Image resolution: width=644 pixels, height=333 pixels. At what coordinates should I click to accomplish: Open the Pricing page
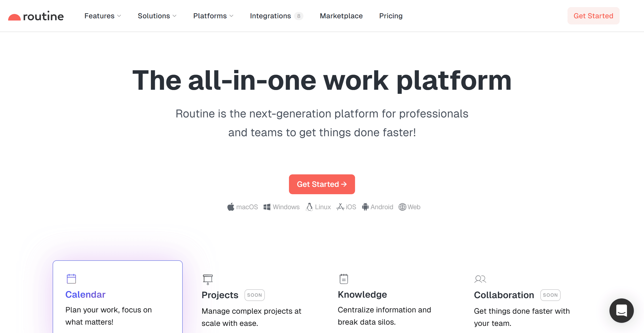pyautogui.click(x=391, y=16)
